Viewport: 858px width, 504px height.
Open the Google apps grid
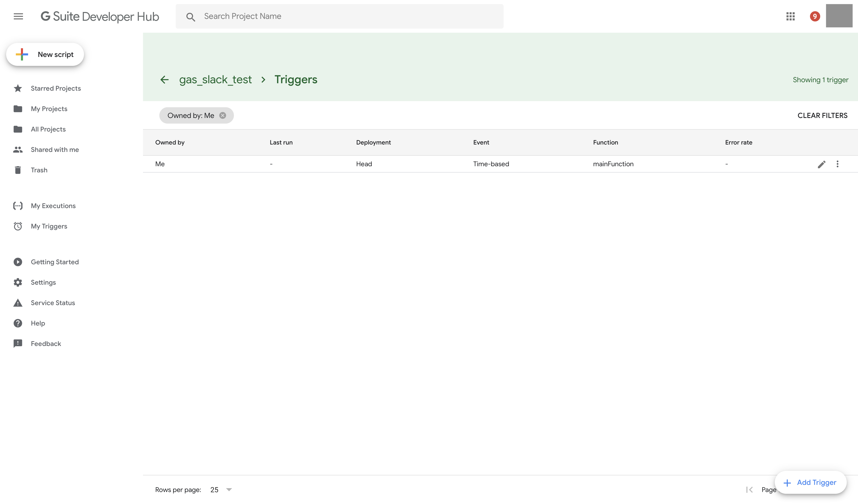tap(791, 16)
